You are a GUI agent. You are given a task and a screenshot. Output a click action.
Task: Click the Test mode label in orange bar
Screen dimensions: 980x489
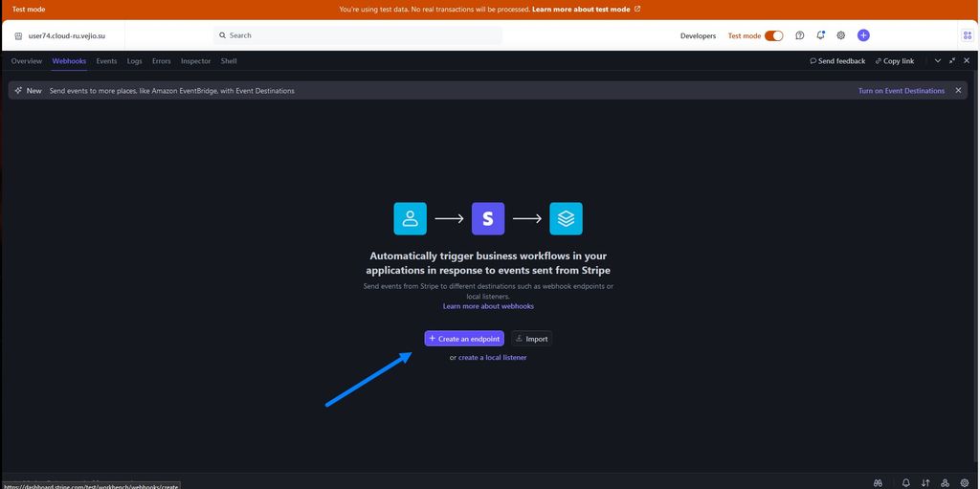click(x=29, y=9)
